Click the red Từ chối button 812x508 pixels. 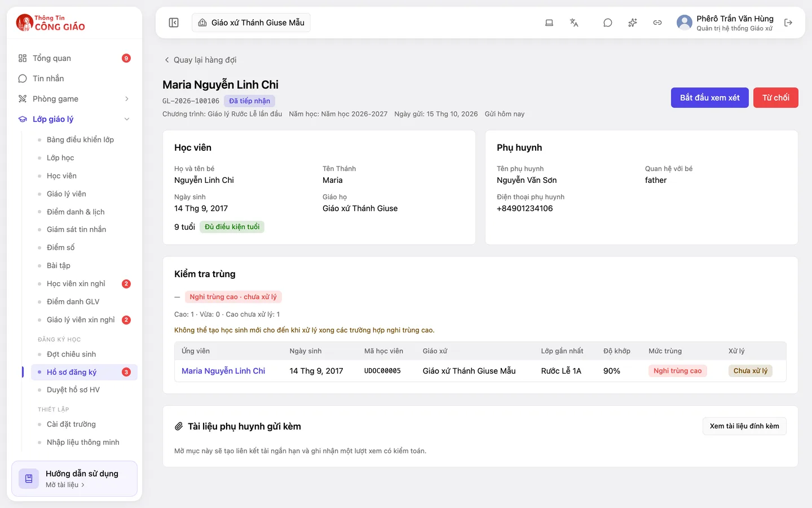click(x=776, y=98)
